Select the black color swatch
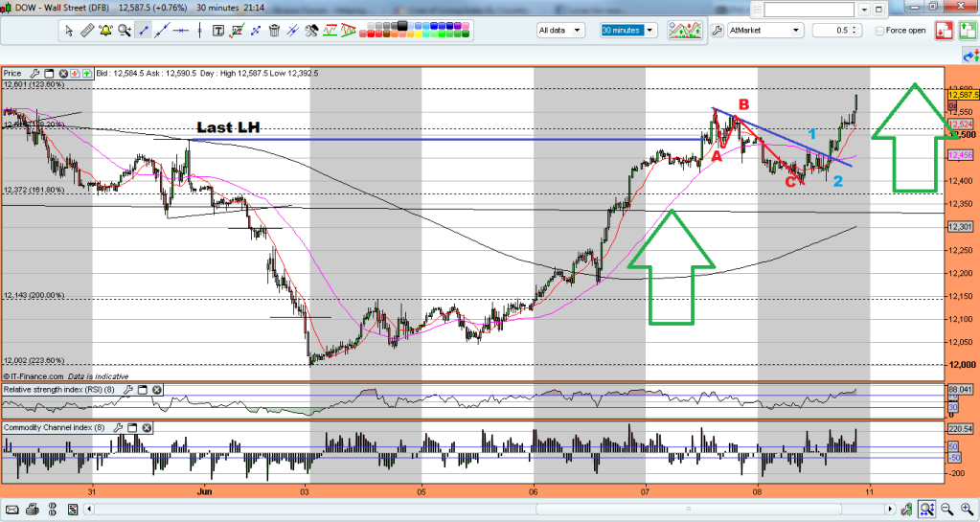This screenshot has height=522, width=980. 402,26
